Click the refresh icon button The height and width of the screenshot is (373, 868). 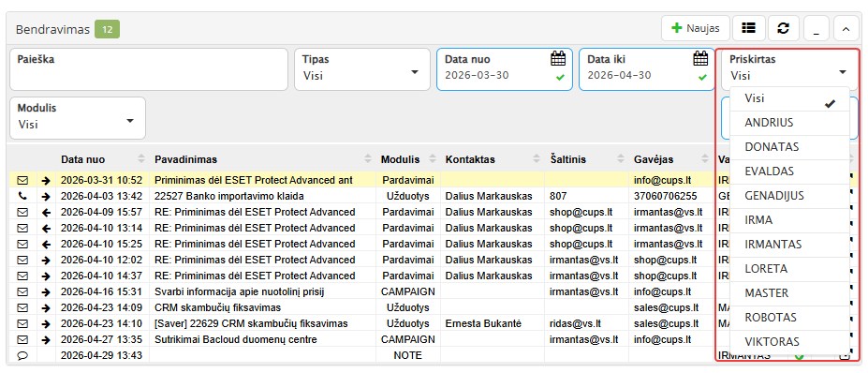[x=784, y=28]
